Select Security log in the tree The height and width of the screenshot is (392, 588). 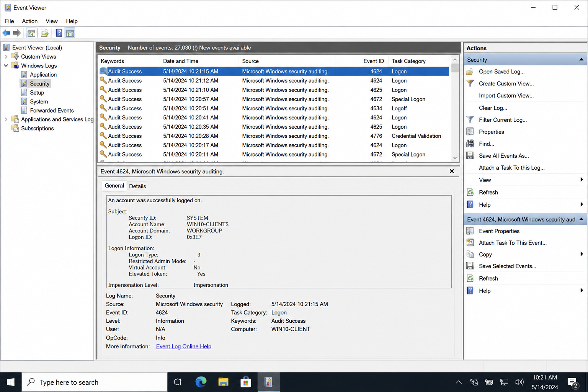pyautogui.click(x=40, y=83)
